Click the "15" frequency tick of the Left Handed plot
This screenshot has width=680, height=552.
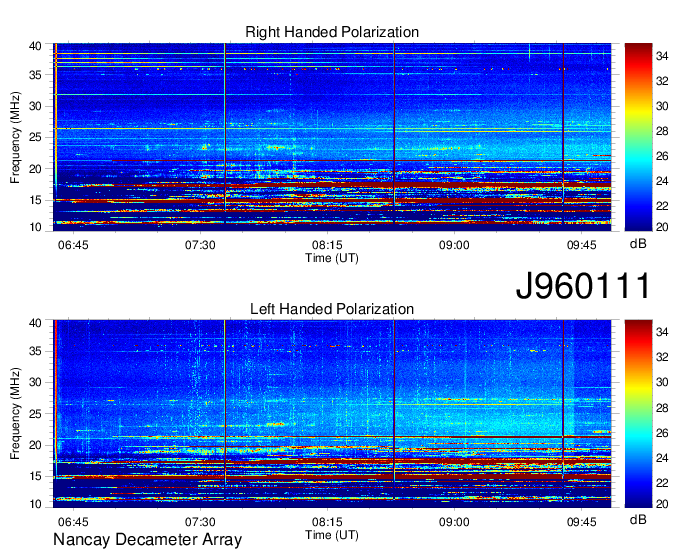(35, 476)
